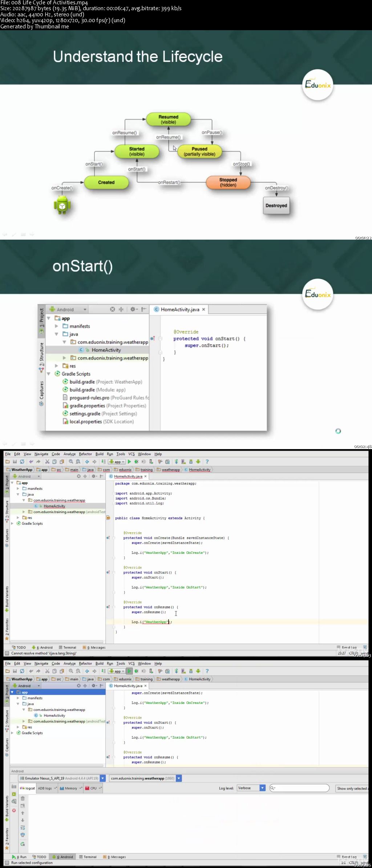Image resolution: width=372 pixels, height=868 pixels.
Task: Expand the manifests folder in the logcat IDE frame tree
Action: click(18, 698)
